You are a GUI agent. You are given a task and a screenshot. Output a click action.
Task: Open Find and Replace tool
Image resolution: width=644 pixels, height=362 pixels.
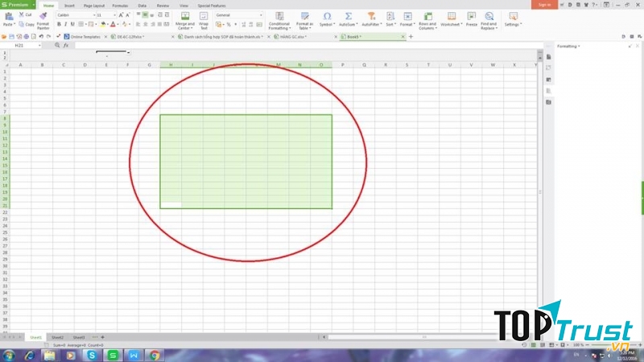pyautogui.click(x=489, y=16)
